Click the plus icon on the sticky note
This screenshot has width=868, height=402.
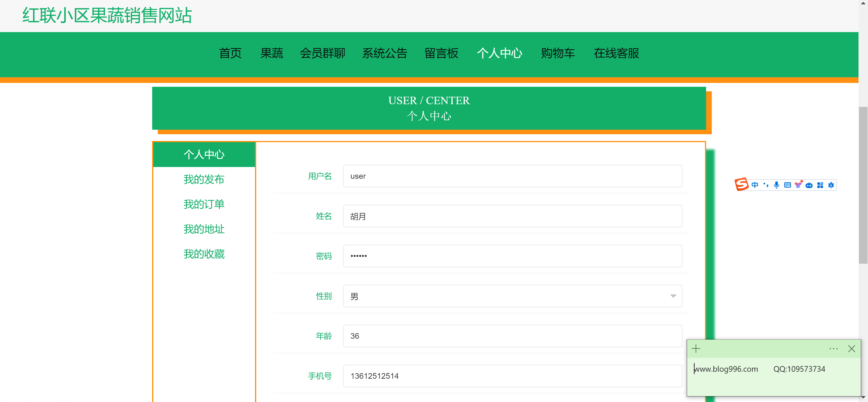696,348
